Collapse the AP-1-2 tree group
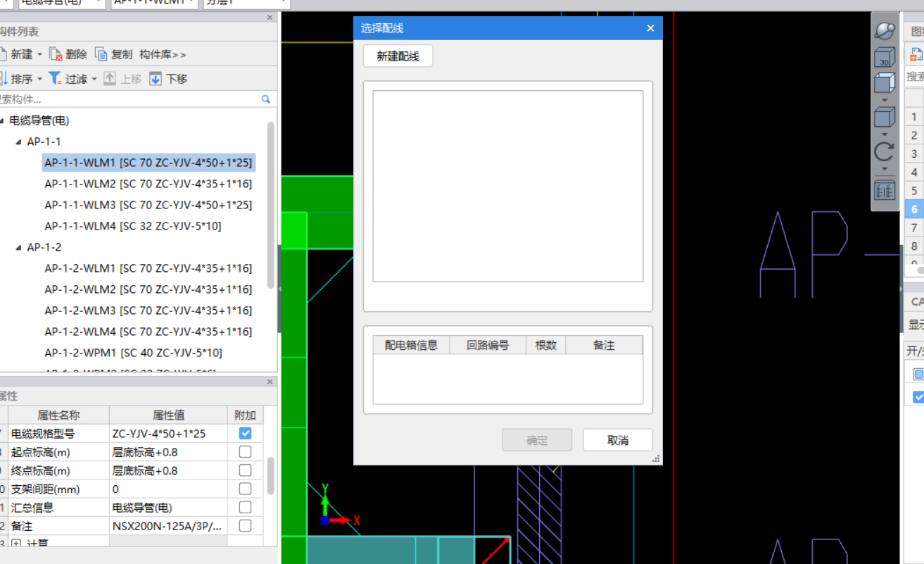Screen dimensions: 924x564 (18, 247)
